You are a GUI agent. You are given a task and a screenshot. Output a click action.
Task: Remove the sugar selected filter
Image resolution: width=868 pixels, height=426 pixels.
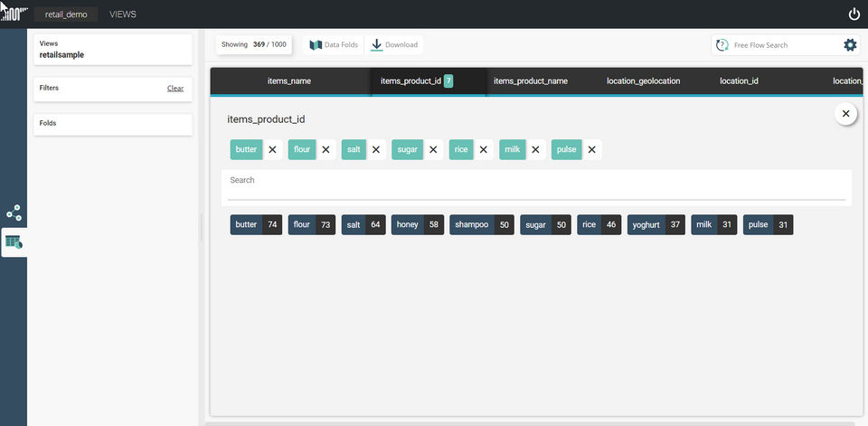(x=433, y=149)
